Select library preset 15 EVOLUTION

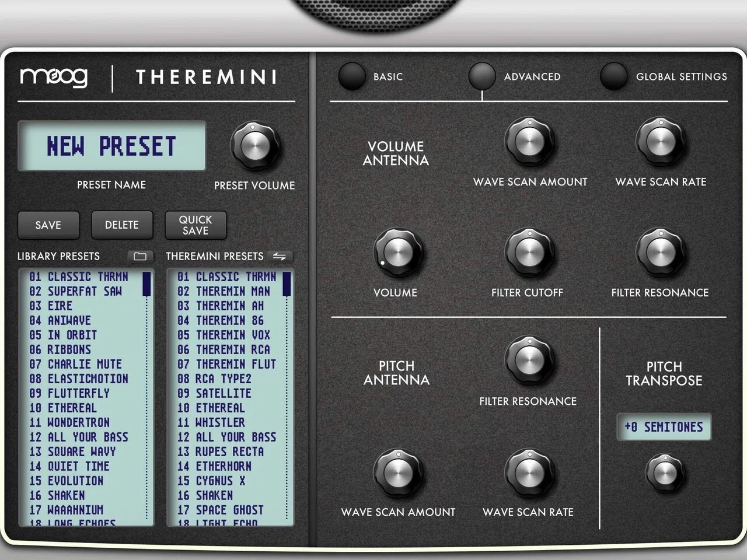pyautogui.click(x=67, y=481)
